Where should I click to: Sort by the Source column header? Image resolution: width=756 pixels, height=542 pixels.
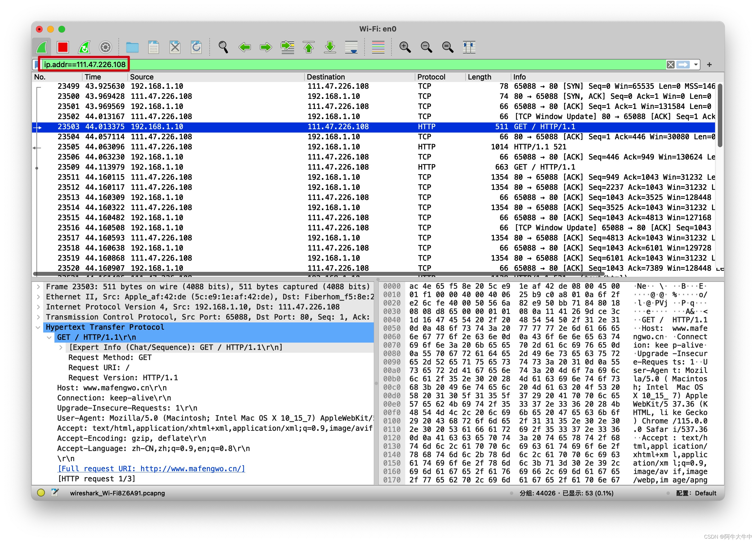click(x=216, y=77)
